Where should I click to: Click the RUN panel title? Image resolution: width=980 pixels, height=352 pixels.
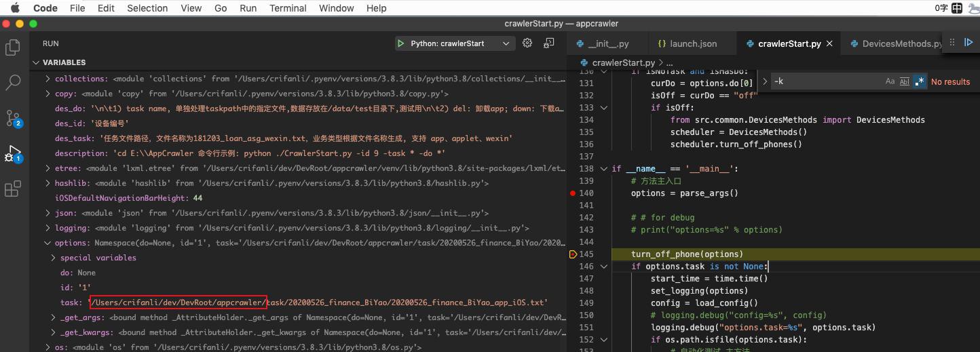click(x=51, y=43)
